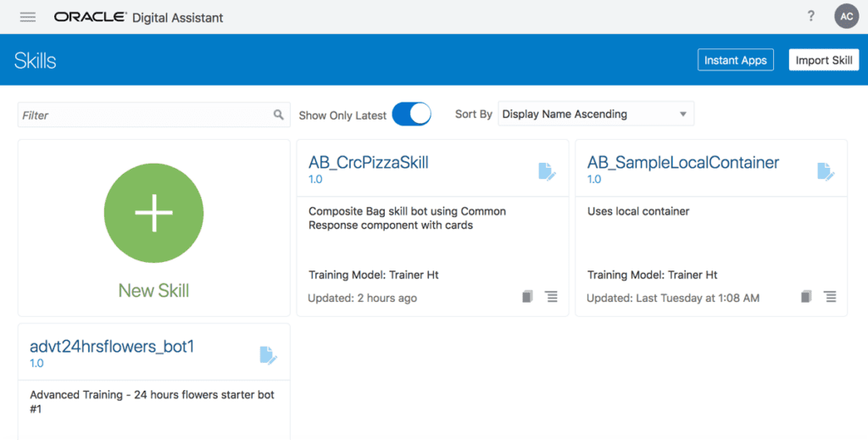Click the "Advanced Training - 24 hours flowers" description
The image size is (868, 440).
tap(153, 402)
